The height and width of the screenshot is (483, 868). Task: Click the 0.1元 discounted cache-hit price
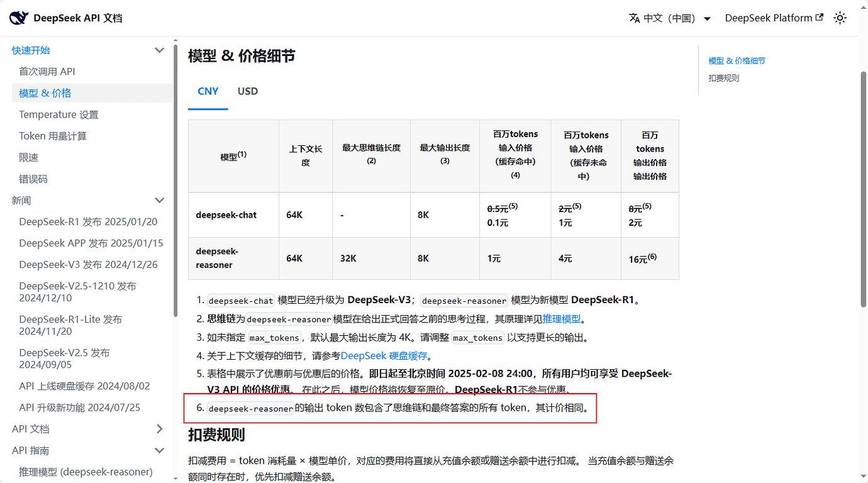498,223
